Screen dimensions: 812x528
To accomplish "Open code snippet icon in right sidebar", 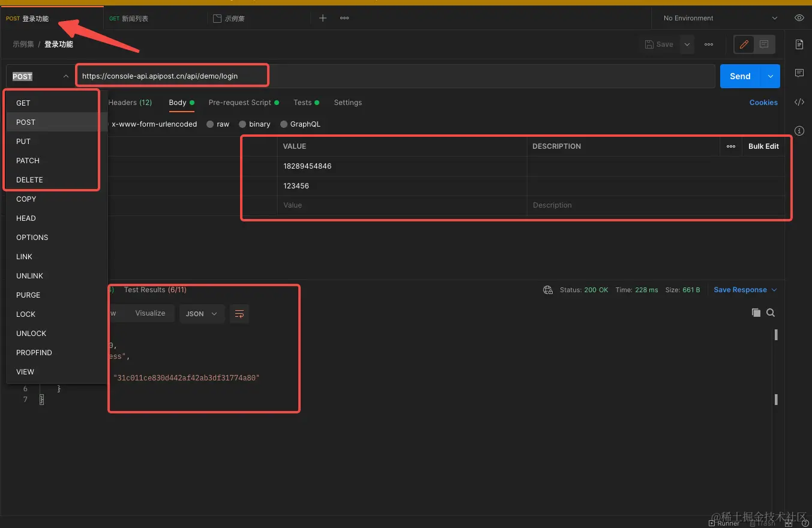I will [x=799, y=102].
